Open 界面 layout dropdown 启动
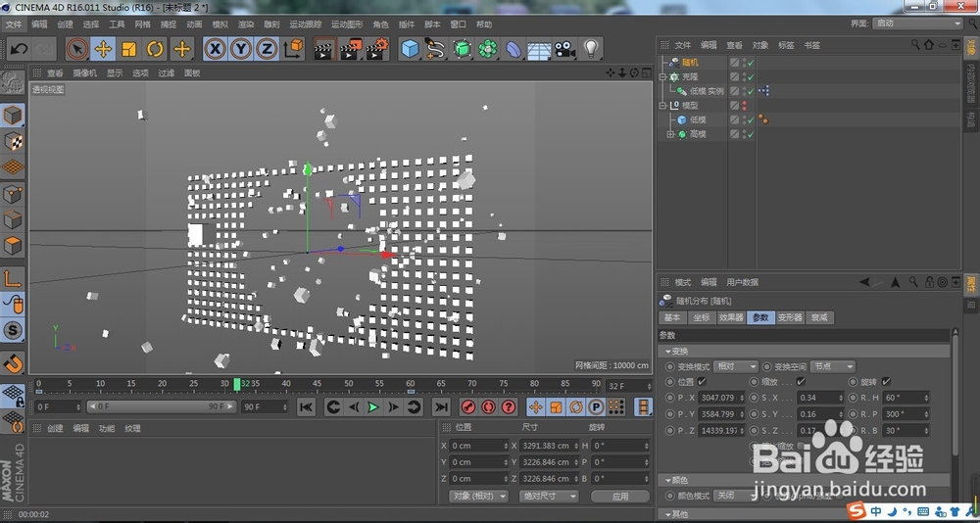This screenshot has height=523, width=980. (917, 24)
